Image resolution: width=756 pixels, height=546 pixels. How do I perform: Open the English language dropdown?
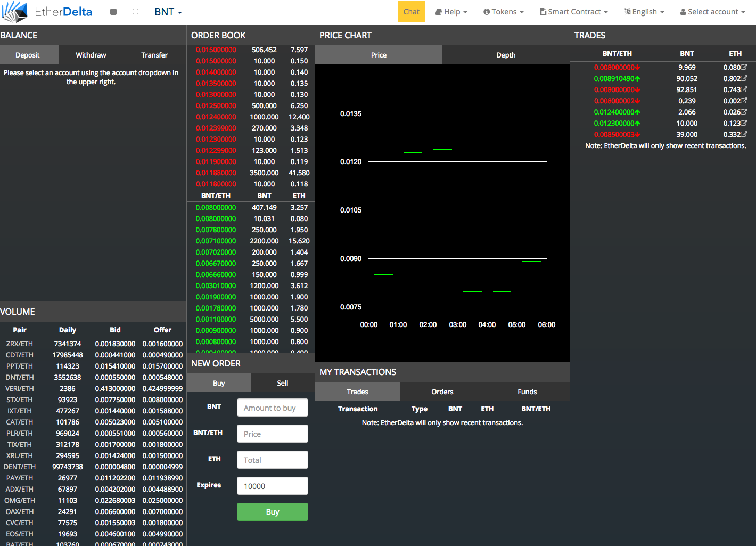(644, 12)
